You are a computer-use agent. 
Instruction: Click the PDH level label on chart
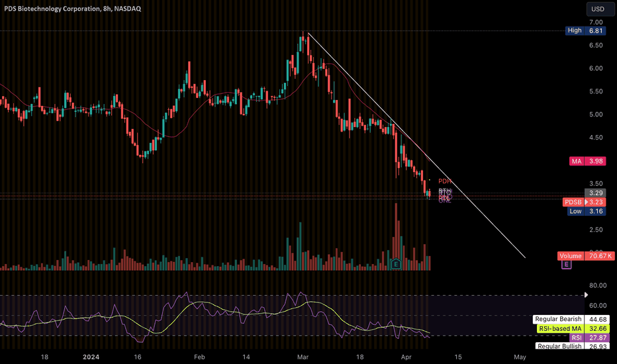point(445,181)
